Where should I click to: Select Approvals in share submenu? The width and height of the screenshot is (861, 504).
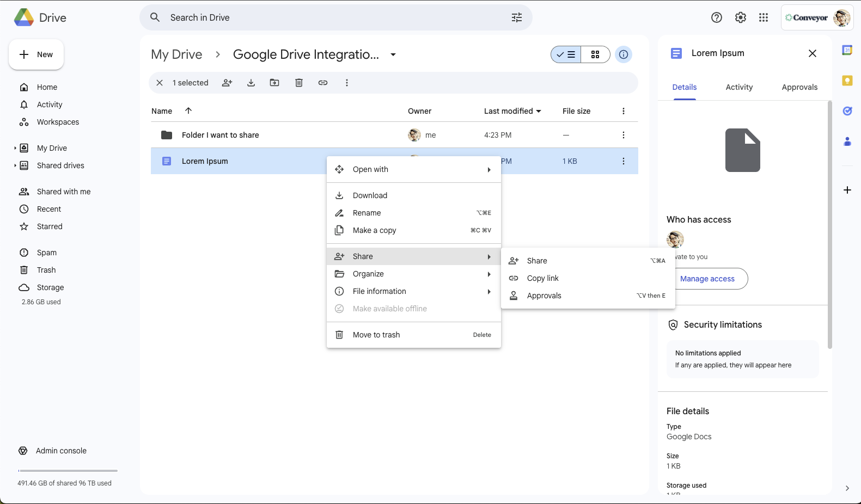pos(588,296)
